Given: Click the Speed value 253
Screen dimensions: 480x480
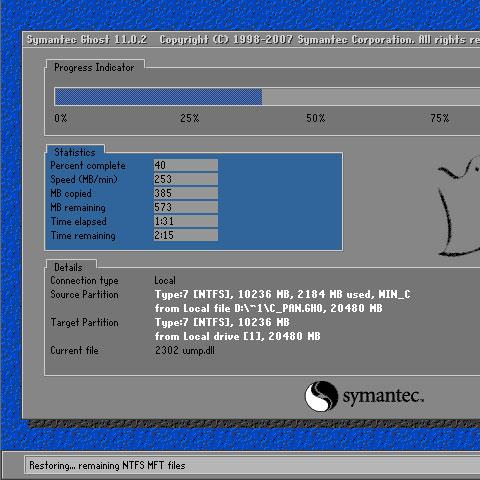Looking at the screenshot, I should pyautogui.click(x=186, y=179).
